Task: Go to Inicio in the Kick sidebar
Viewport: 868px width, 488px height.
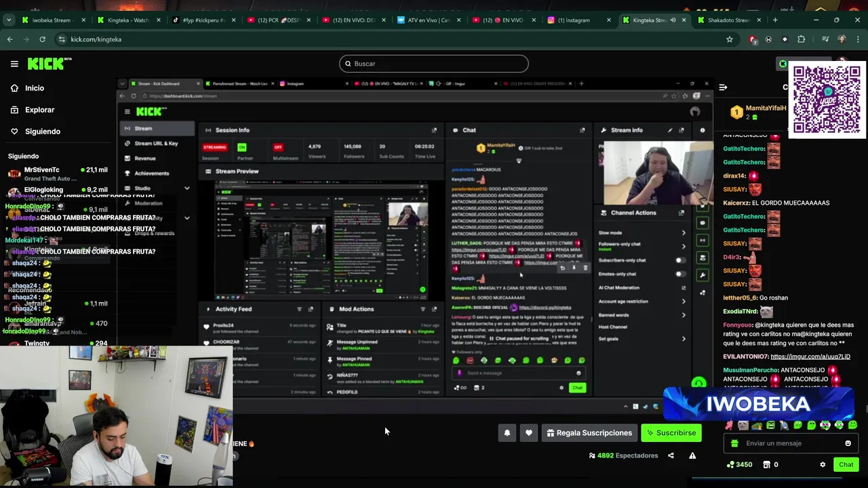Action: pyautogui.click(x=35, y=88)
